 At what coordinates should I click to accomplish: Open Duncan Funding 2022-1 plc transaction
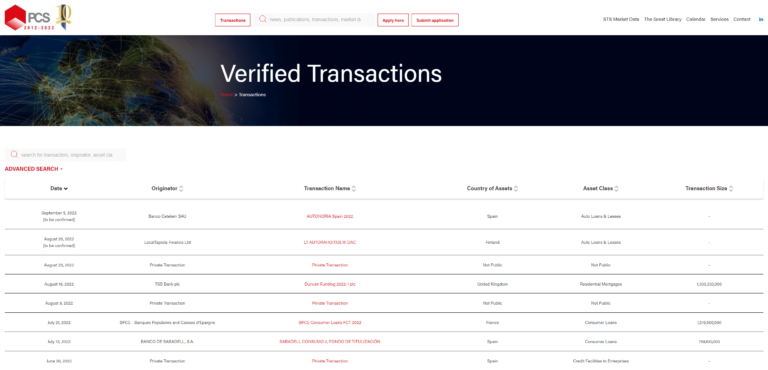(330, 284)
